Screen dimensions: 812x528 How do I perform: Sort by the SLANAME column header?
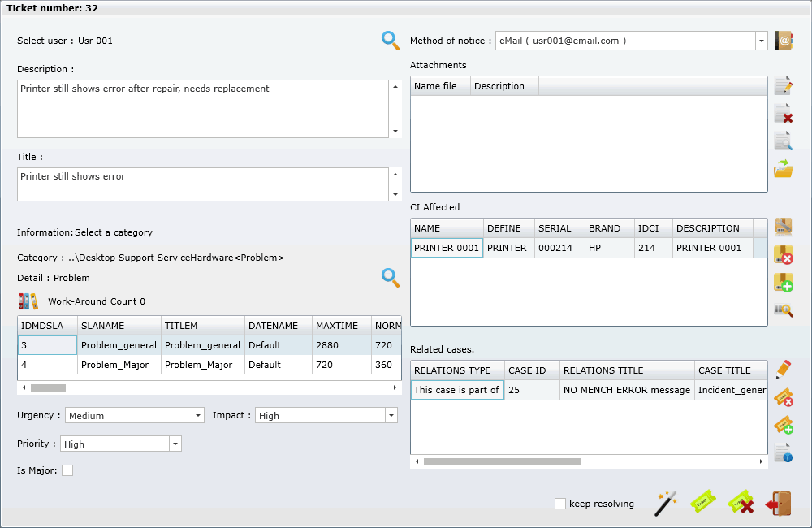click(119, 326)
